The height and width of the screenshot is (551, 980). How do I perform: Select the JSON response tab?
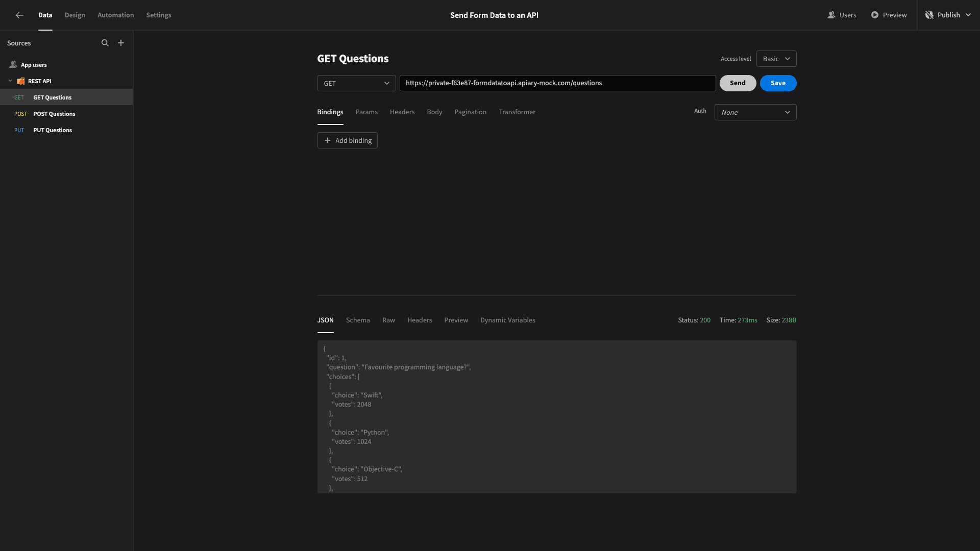coord(326,320)
